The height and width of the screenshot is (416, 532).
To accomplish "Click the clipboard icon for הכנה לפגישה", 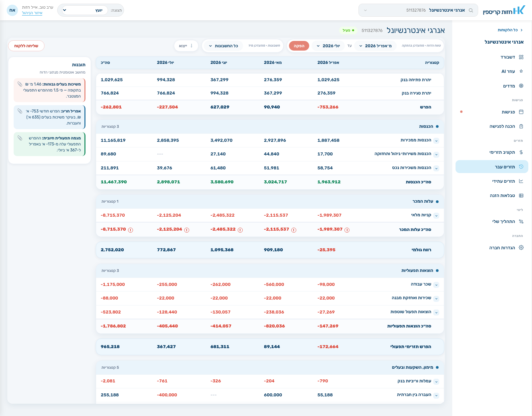I will coord(521,126).
